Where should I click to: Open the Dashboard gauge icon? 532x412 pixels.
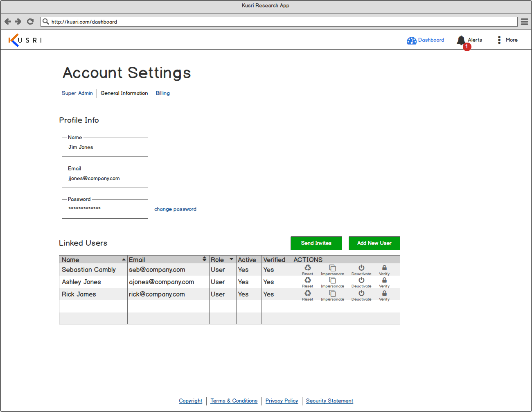coord(411,41)
